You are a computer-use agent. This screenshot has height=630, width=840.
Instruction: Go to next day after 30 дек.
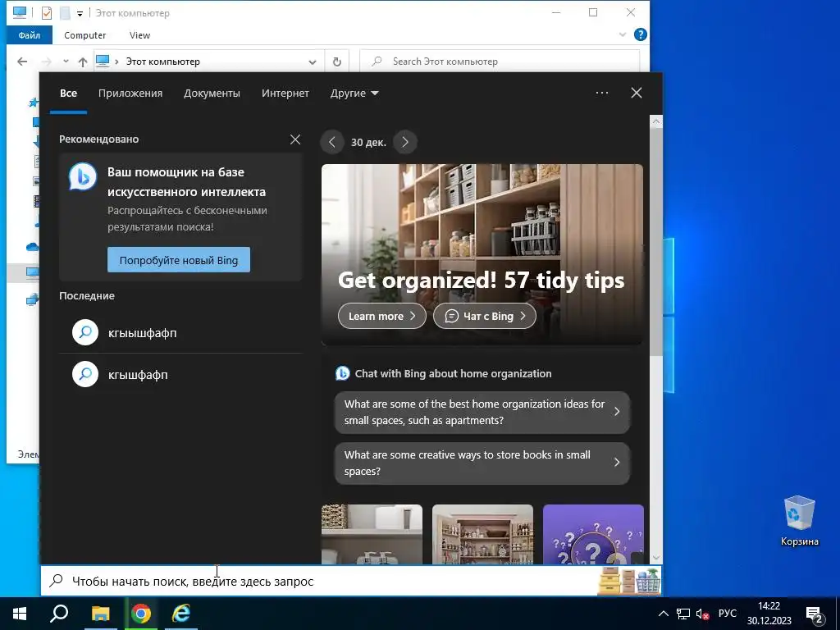(x=405, y=142)
